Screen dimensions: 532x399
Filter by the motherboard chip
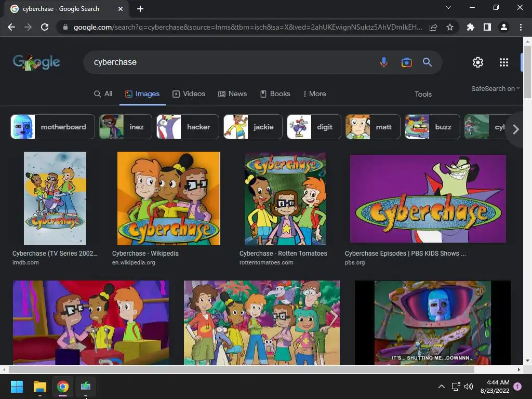52,127
